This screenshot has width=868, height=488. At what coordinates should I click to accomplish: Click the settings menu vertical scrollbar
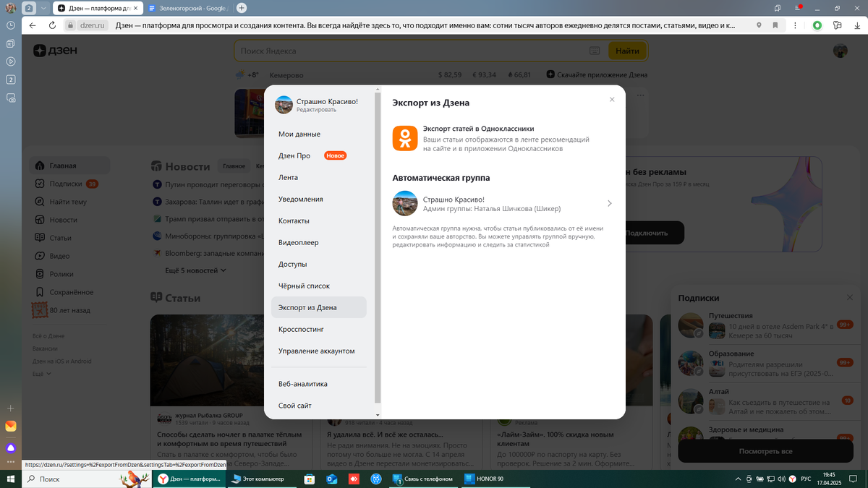[x=377, y=246]
